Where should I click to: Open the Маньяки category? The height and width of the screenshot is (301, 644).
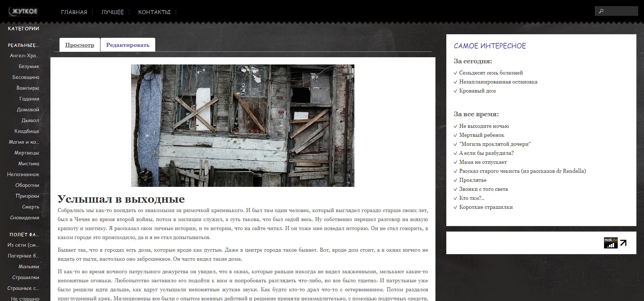(x=29, y=266)
